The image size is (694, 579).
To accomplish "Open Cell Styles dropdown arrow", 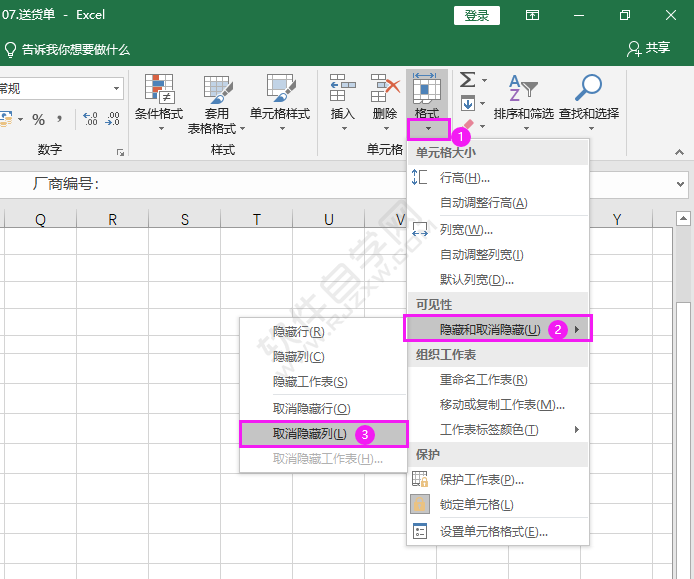I will (282, 129).
